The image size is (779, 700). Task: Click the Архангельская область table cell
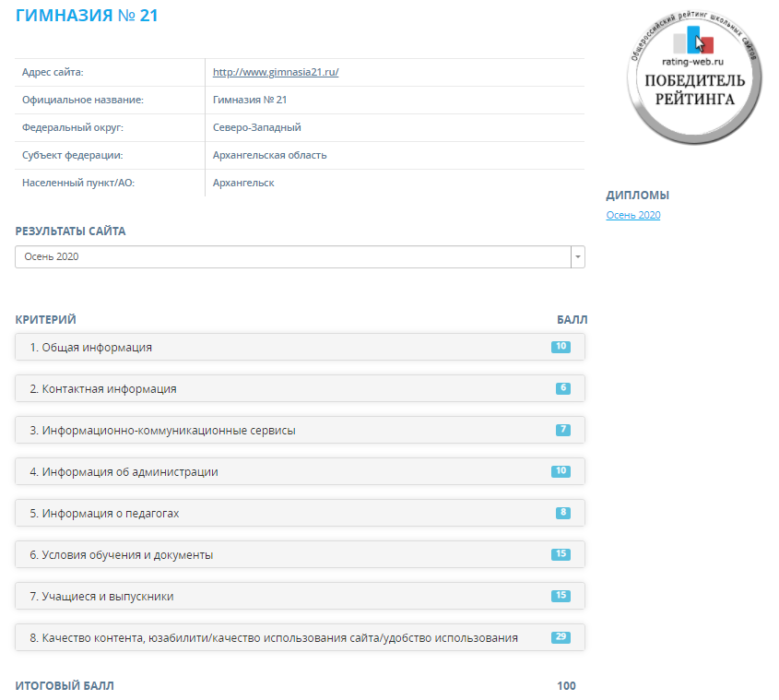(269, 155)
